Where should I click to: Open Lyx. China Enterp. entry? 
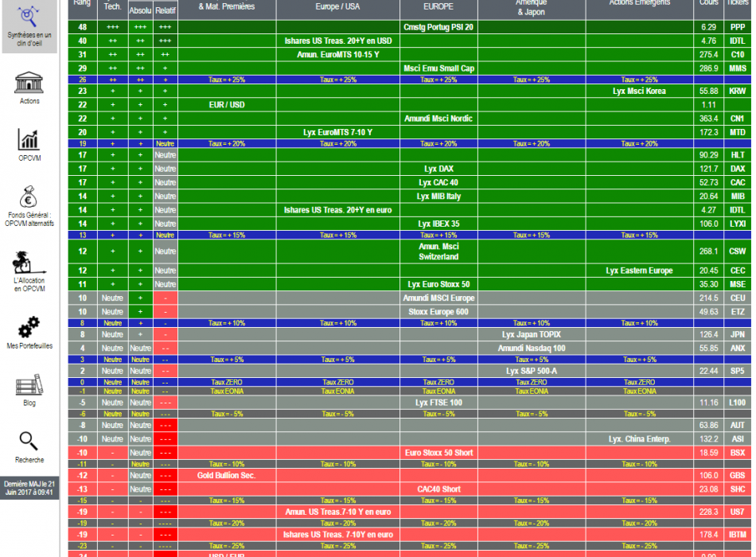click(639, 439)
